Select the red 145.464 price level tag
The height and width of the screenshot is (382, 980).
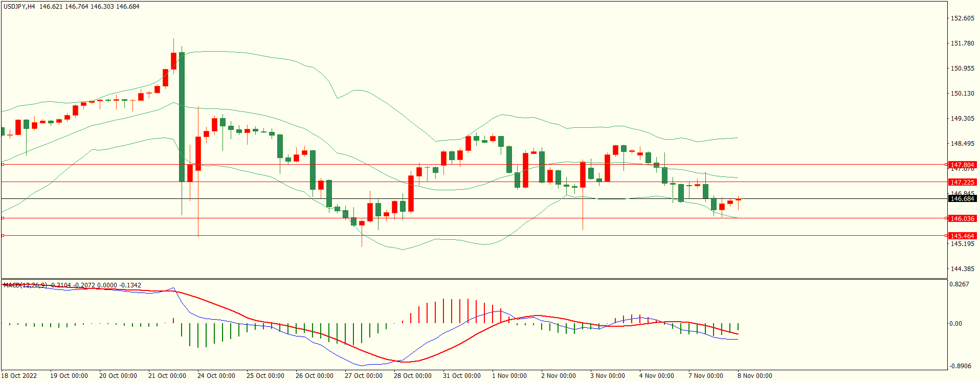pyautogui.click(x=962, y=236)
